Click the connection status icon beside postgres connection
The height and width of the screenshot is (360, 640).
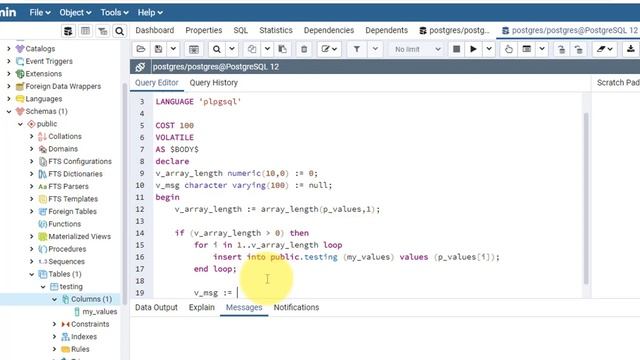pyautogui.click(x=140, y=67)
